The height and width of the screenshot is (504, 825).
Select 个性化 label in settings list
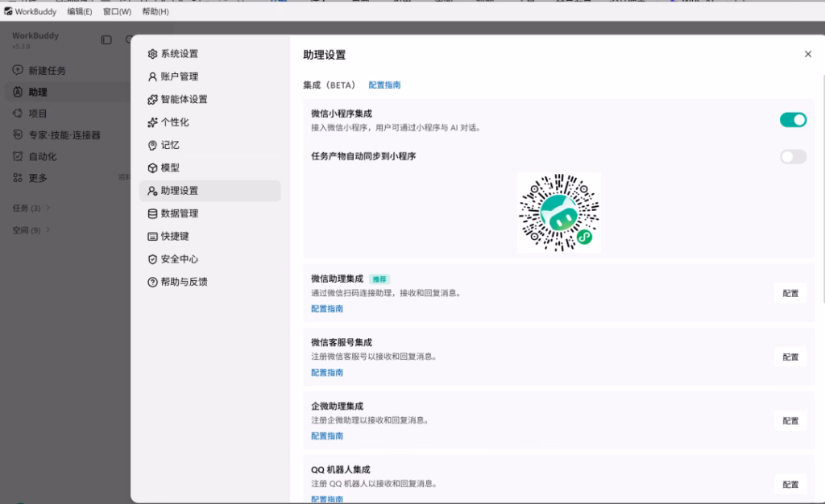point(175,122)
